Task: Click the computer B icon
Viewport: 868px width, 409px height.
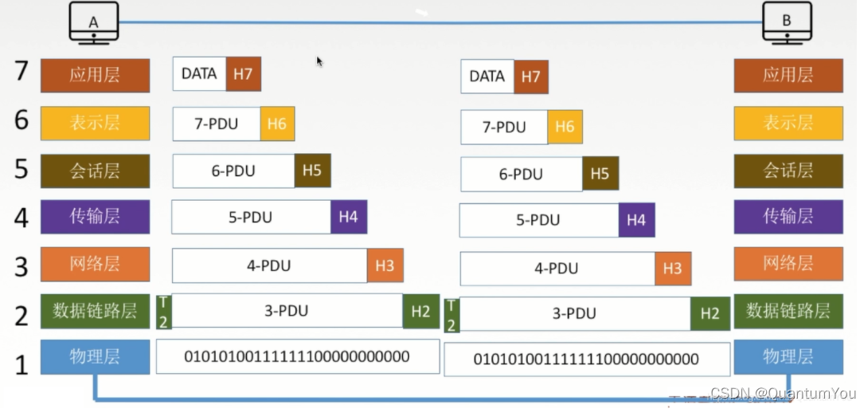Action: point(788,22)
